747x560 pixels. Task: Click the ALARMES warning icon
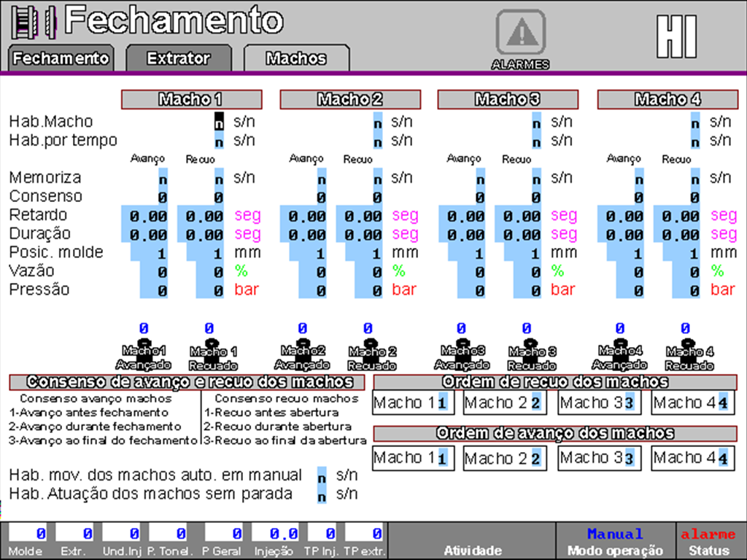tap(520, 31)
